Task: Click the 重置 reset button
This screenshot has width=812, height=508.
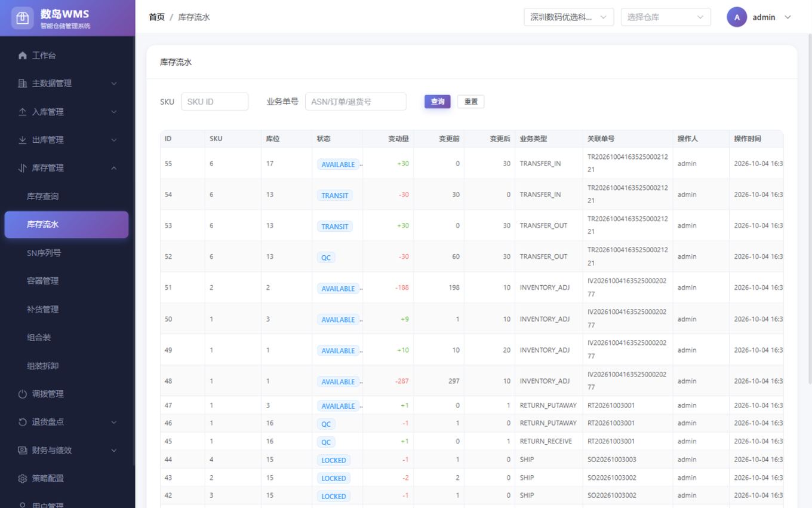Action: click(470, 102)
